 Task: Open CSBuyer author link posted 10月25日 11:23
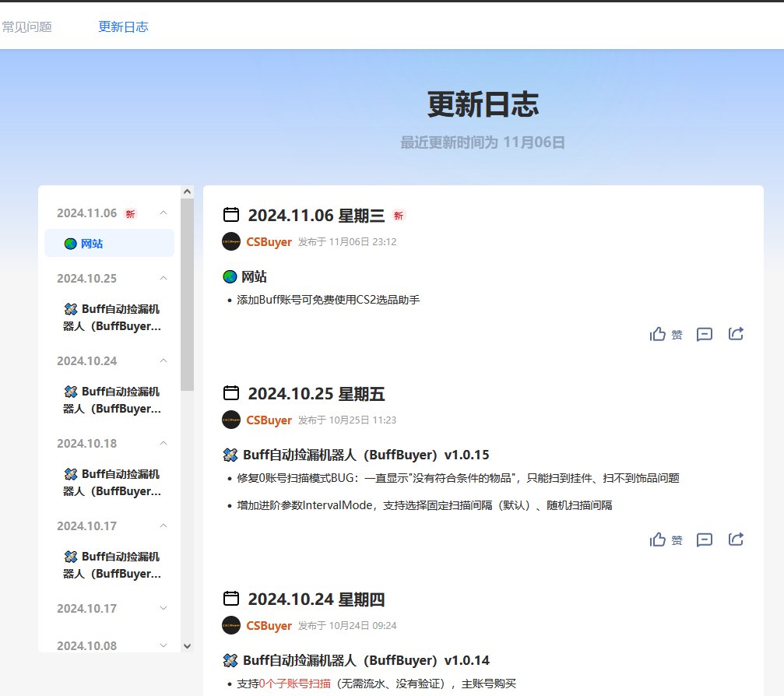click(x=269, y=420)
